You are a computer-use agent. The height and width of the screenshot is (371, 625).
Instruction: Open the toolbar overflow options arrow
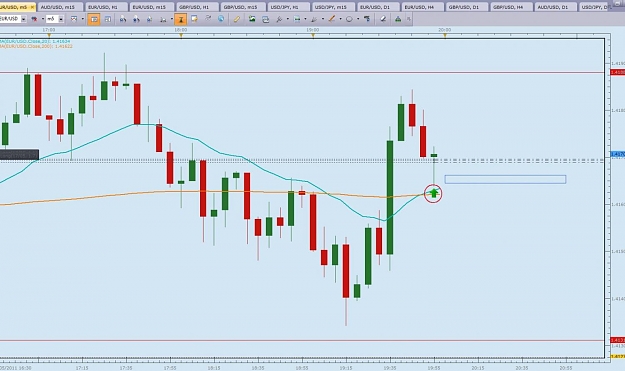[409, 19]
